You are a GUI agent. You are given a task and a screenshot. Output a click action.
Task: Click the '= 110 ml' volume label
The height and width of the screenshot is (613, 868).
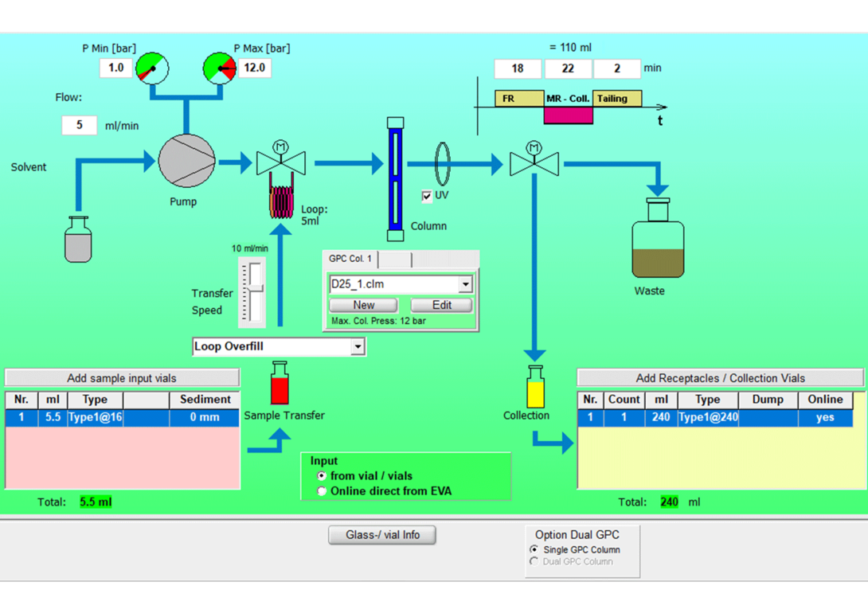[570, 48]
